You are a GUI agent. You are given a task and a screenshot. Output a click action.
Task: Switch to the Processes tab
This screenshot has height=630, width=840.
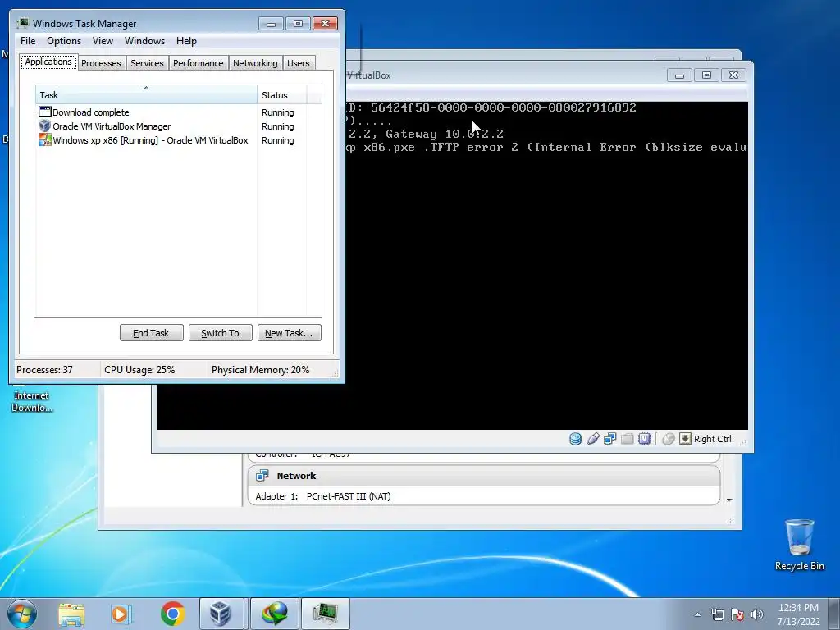click(x=101, y=63)
